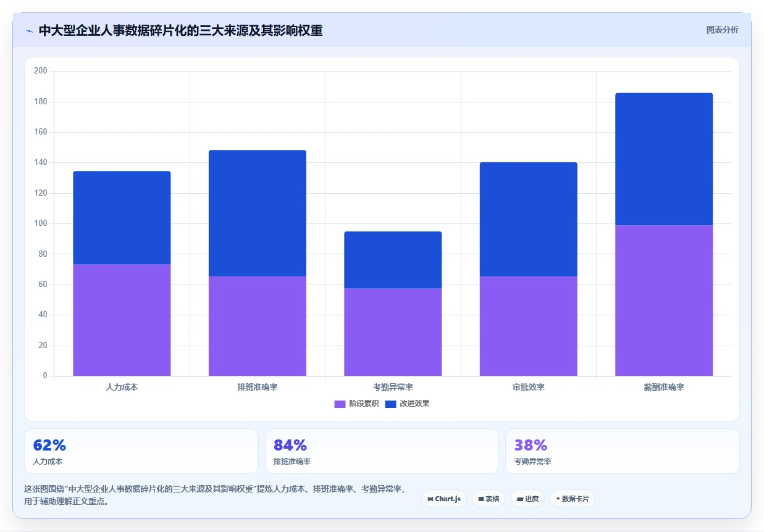The height and width of the screenshot is (532, 764).
Task: Click the 人力成本 x-axis label
Action: point(122,388)
